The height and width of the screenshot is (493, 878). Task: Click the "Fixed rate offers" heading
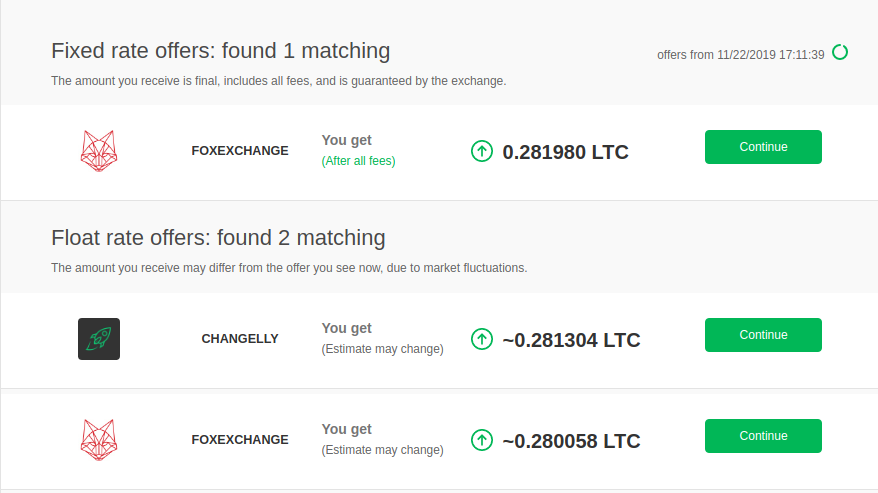pos(220,50)
